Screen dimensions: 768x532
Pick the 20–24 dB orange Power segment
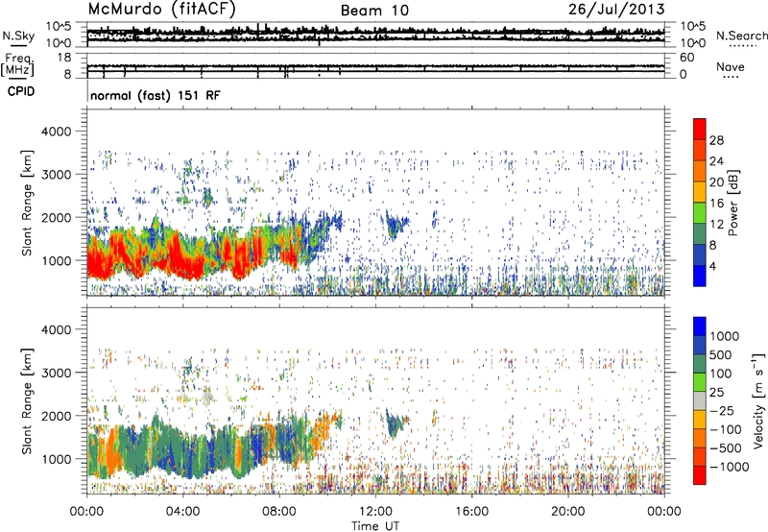tap(700, 171)
